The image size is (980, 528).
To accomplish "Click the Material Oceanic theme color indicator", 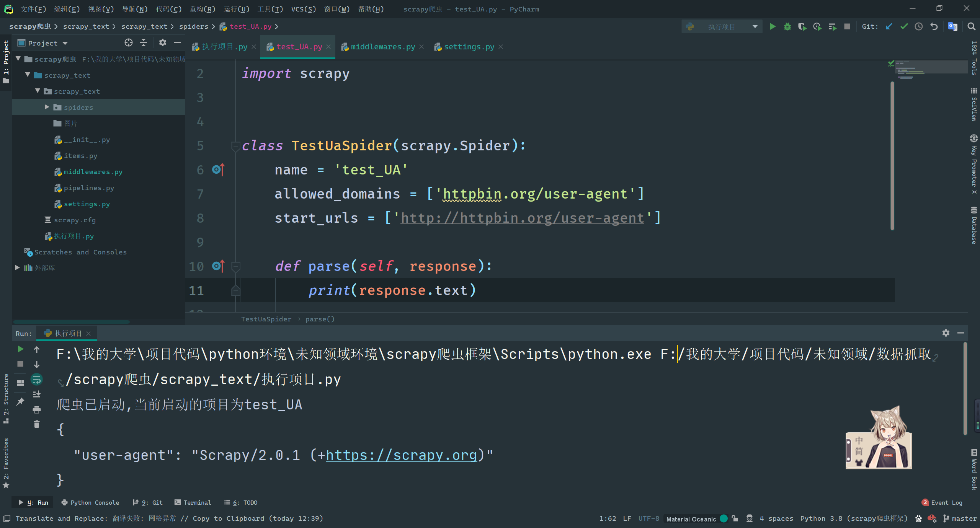I will 724,518.
